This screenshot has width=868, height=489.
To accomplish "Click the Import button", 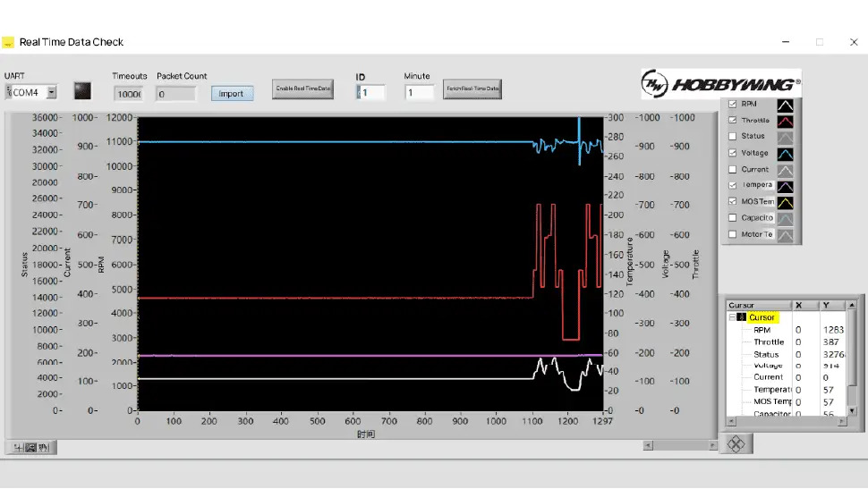I will point(232,94).
